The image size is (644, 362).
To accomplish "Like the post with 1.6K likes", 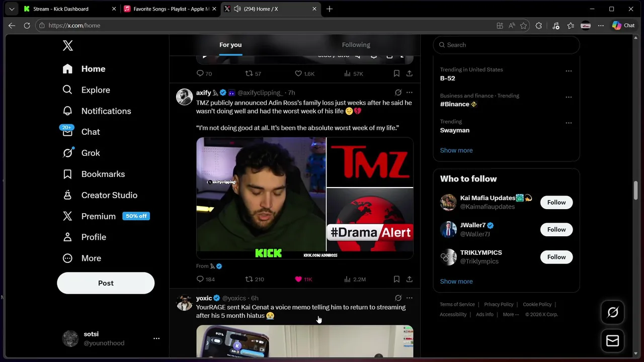I will (x=304, y=73).
